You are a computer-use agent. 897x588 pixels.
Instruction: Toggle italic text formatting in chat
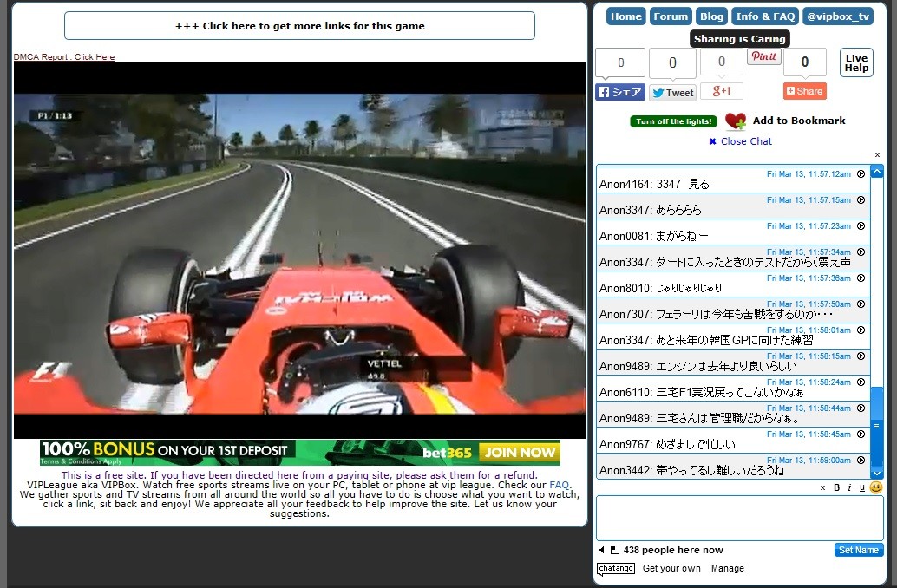(849, 488)
